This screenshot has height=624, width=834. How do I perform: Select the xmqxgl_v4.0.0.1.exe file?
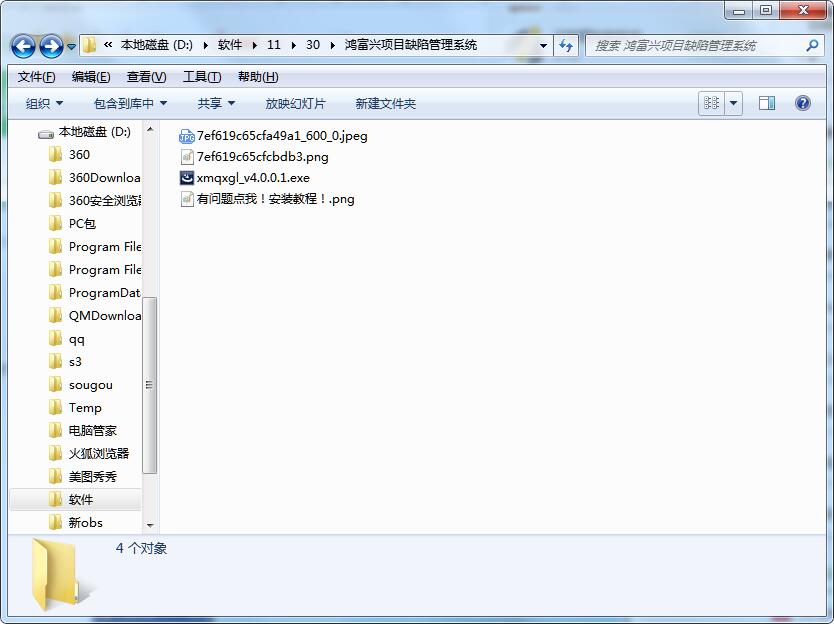253,178
